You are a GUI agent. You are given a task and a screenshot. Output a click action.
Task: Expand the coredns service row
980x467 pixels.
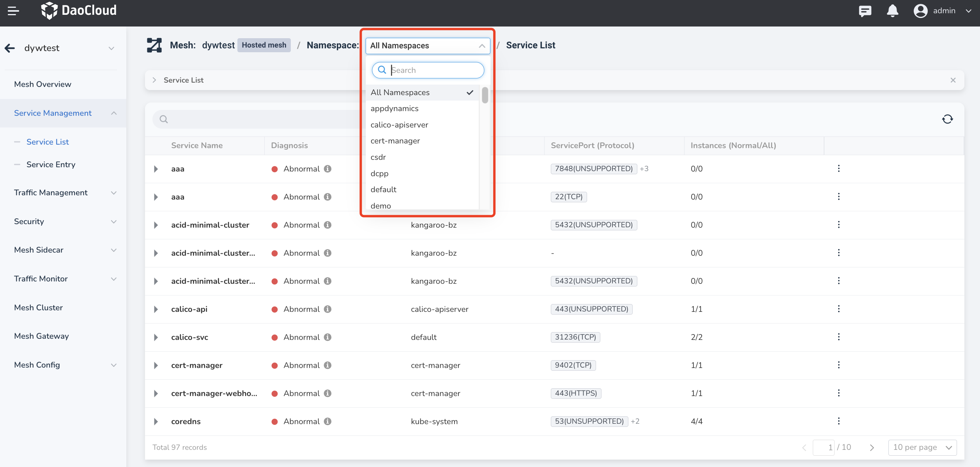coord(156,421)
